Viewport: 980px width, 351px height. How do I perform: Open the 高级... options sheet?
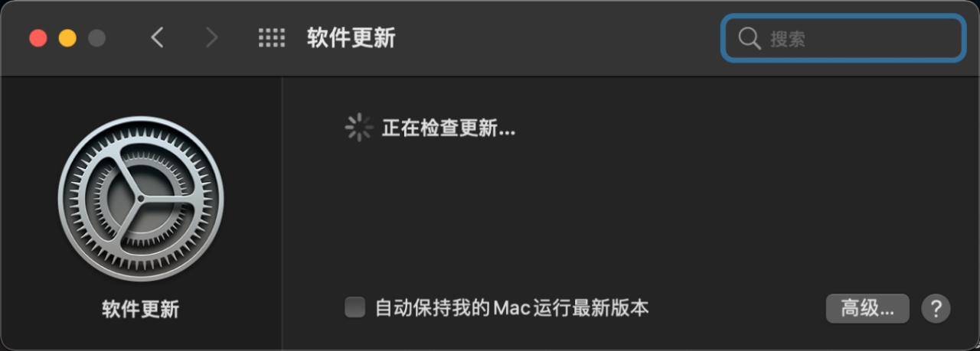(867, 308)
